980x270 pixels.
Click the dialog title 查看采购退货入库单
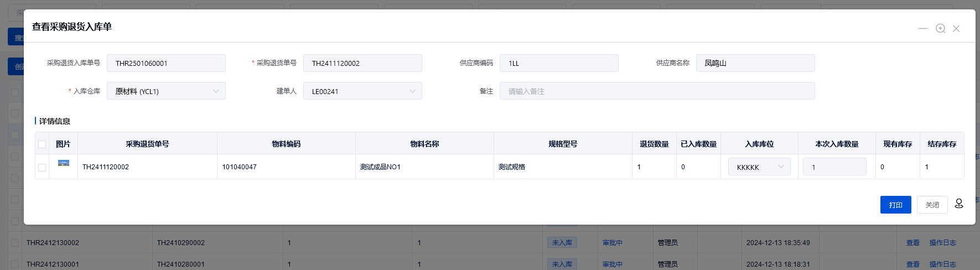tap(72, 27)
